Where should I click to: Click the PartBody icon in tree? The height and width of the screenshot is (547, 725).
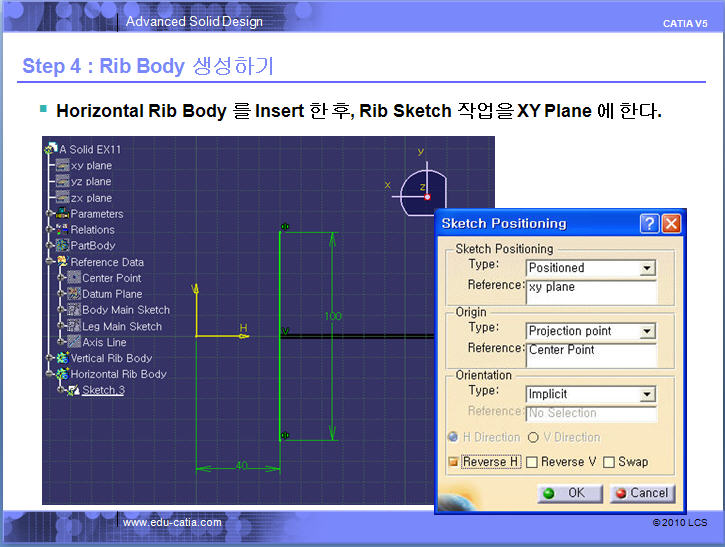(x=62, y=246)
